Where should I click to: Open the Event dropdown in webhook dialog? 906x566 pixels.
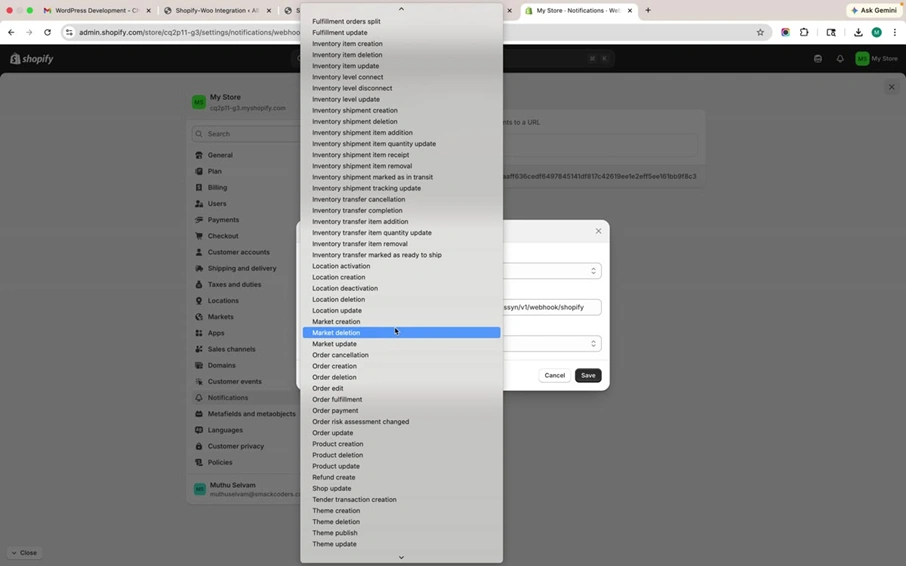[x=552, y=271]
